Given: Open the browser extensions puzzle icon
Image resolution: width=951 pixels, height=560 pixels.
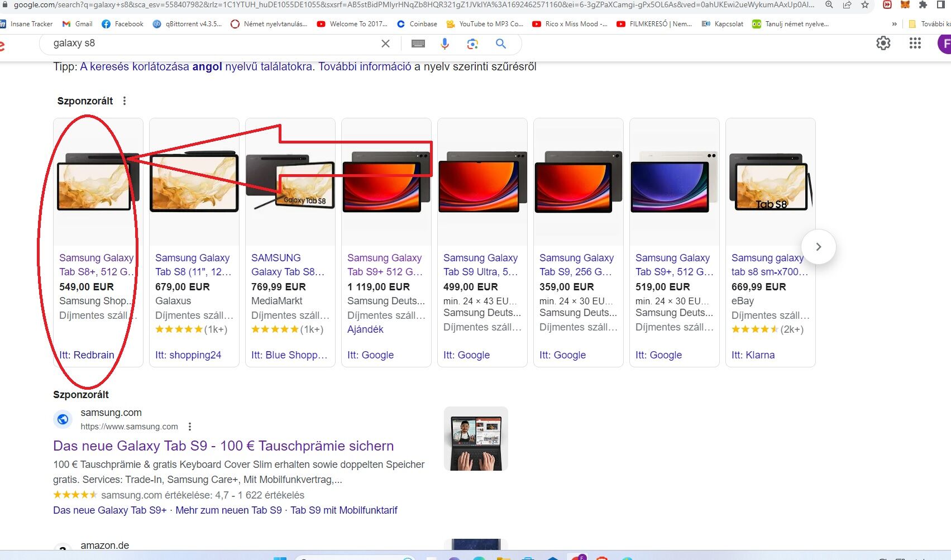Looking at the screenshot, I should [923, 5].
